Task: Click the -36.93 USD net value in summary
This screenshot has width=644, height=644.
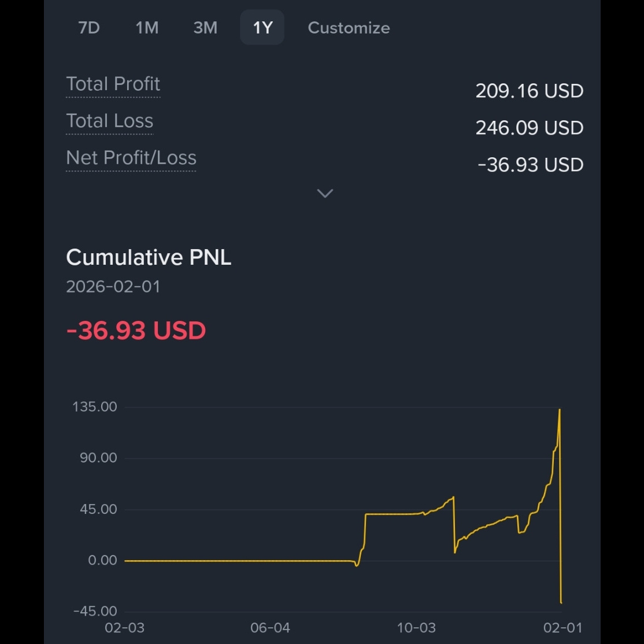Action: point(530,165)
